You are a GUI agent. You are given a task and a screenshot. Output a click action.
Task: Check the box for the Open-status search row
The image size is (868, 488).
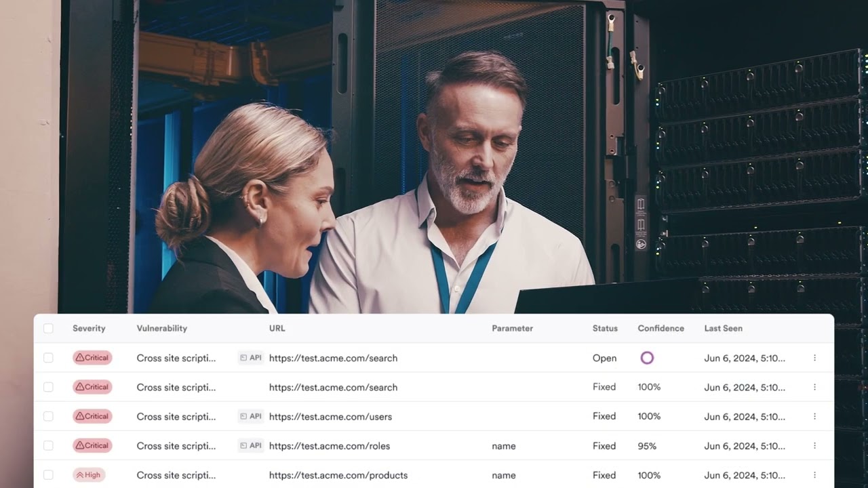48,358
